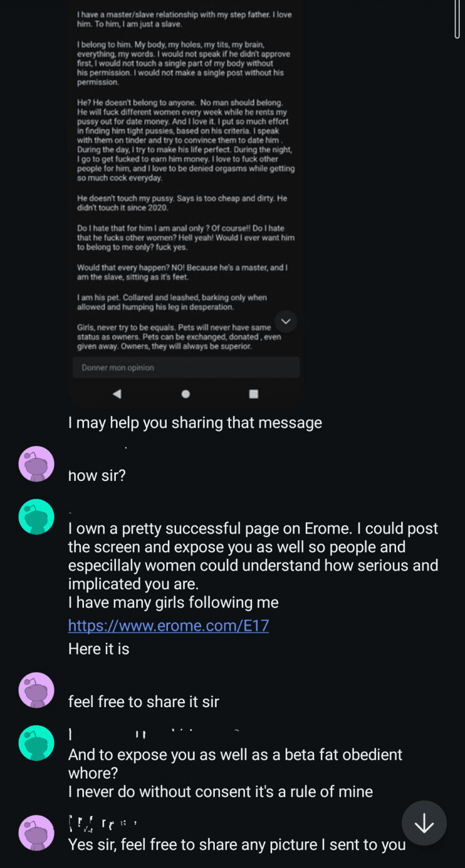Image resolution: width=465 pixels, height=868 pixels.
Task: Open the Android recent apps square button
Action: pyautogui.click(x=253, y=393)
